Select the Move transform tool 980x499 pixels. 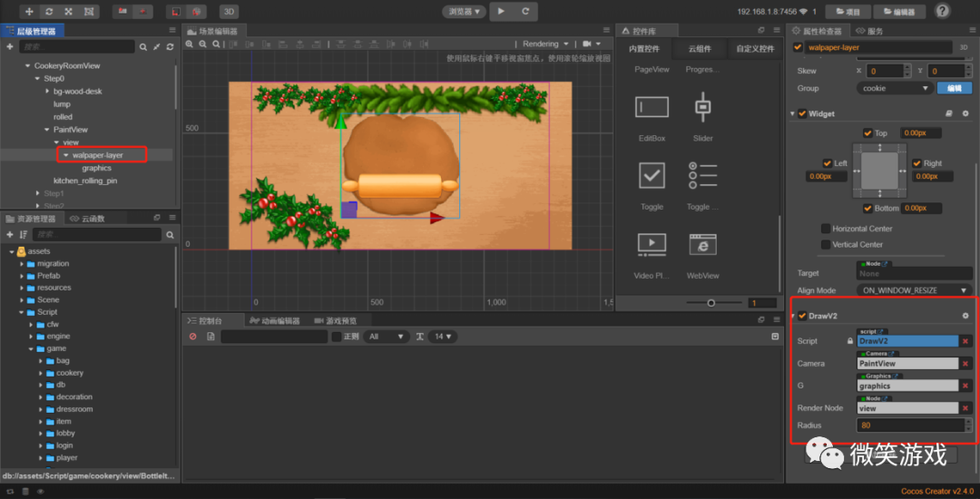coord(29,11)
